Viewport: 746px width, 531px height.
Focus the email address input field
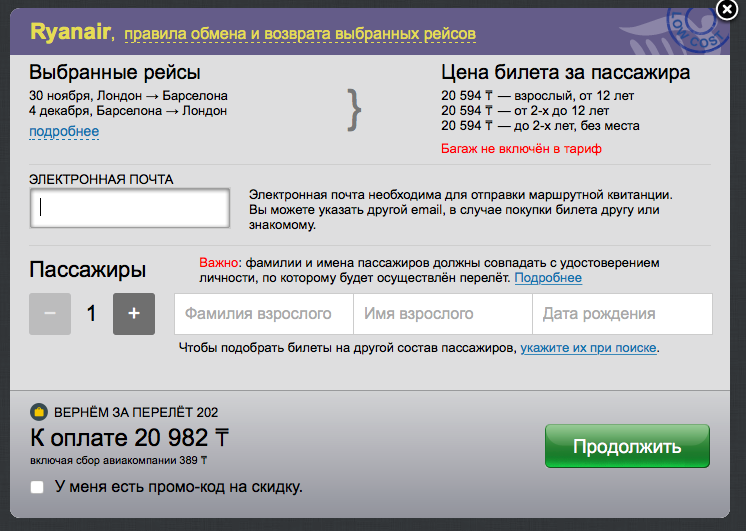[130, 208]
